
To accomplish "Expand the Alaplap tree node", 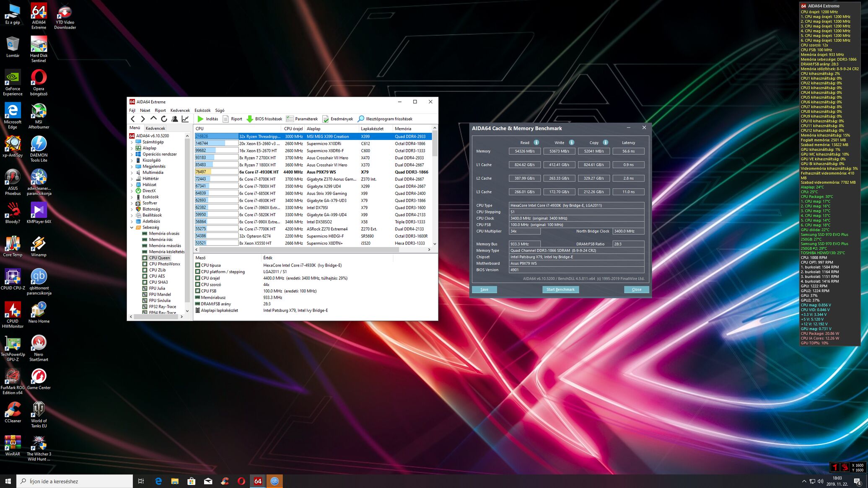I will coord(132,148).
